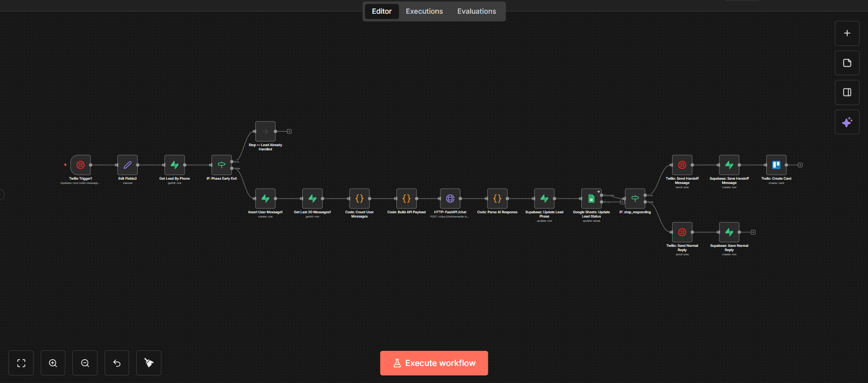Click the true output of IF: Phase Early Exit
Image resolution: width=868 pixels, height=383 pixels.
click(x=232, y=162)
